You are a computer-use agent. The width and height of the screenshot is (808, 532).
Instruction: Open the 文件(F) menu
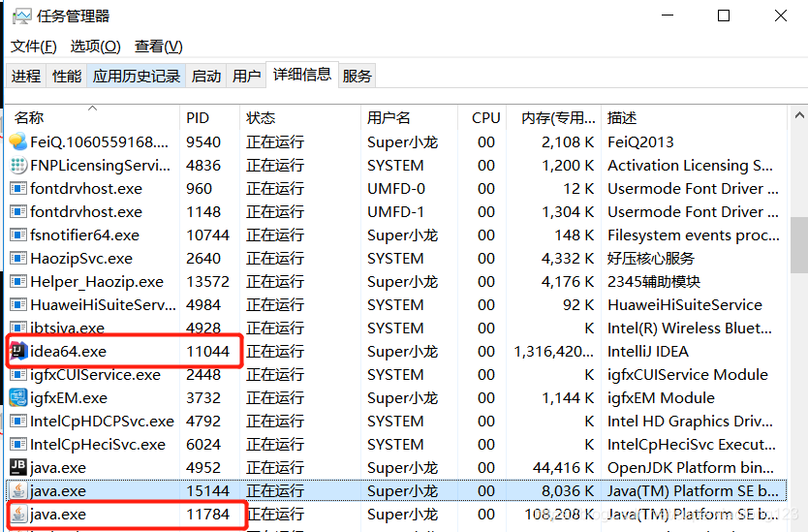[34, 47]
